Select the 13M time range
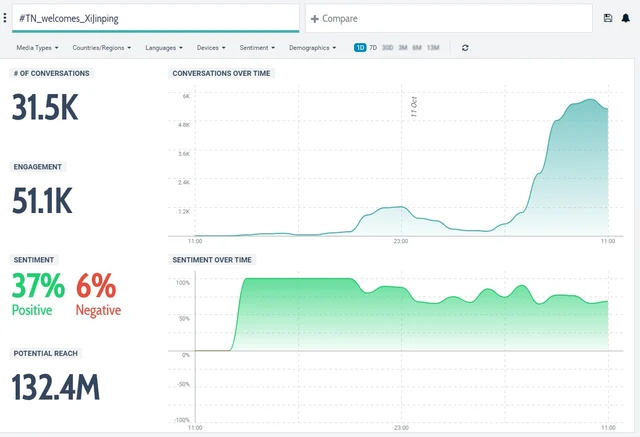 pyautogui.click(x=433, y=48)
